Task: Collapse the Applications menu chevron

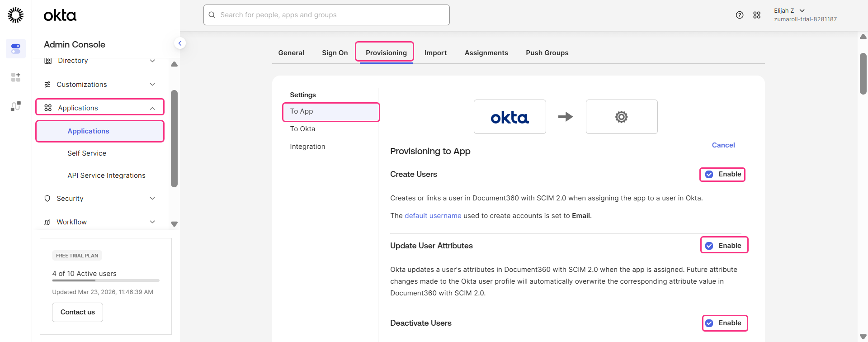Action: pyautogui.click(x=152, y=108)
